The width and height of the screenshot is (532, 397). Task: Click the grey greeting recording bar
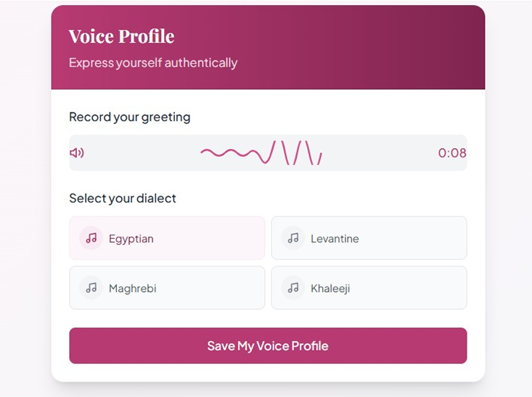tap(268, 152)
